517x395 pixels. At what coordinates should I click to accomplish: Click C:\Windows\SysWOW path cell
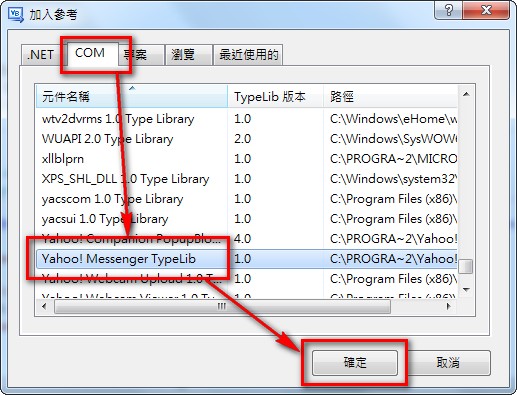[x=393, y=139]
